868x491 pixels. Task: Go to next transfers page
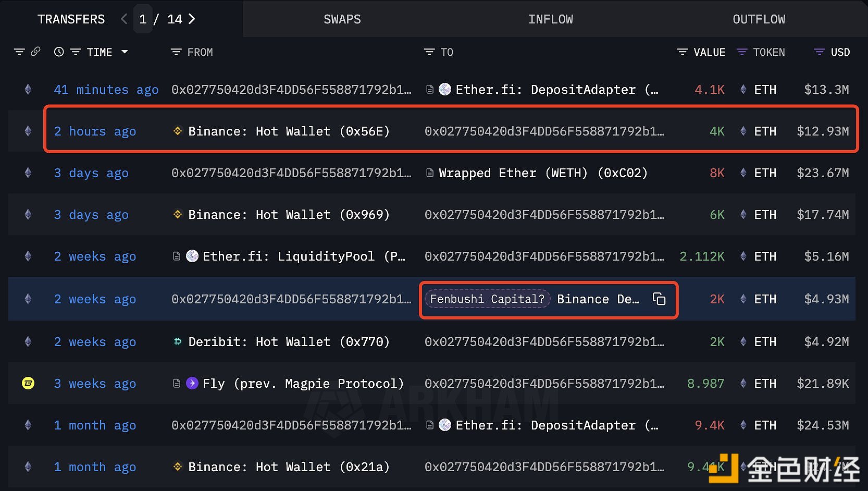(192, 19)
